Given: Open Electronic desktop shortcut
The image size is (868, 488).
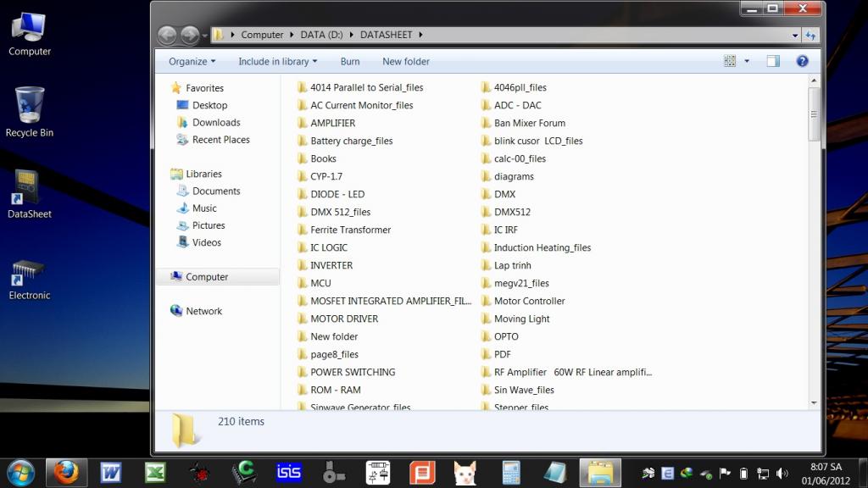Looking at the screenshot, I should [29, 280].
